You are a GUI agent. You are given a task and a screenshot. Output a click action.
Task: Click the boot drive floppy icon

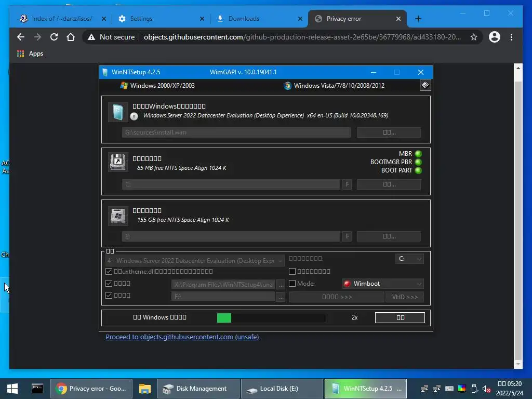coord(118,162)
